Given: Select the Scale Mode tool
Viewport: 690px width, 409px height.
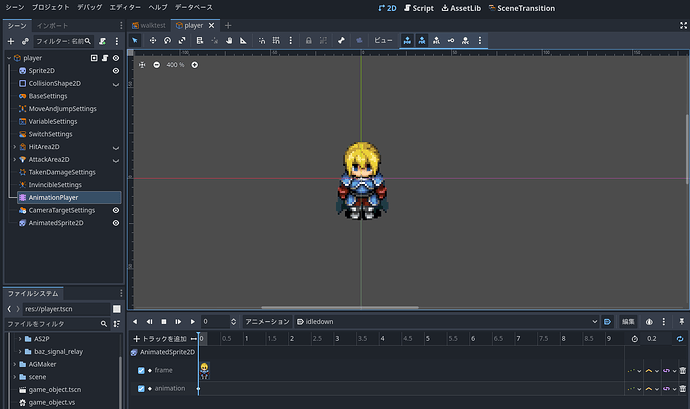Looking at the screenshot, I should 182,41.
